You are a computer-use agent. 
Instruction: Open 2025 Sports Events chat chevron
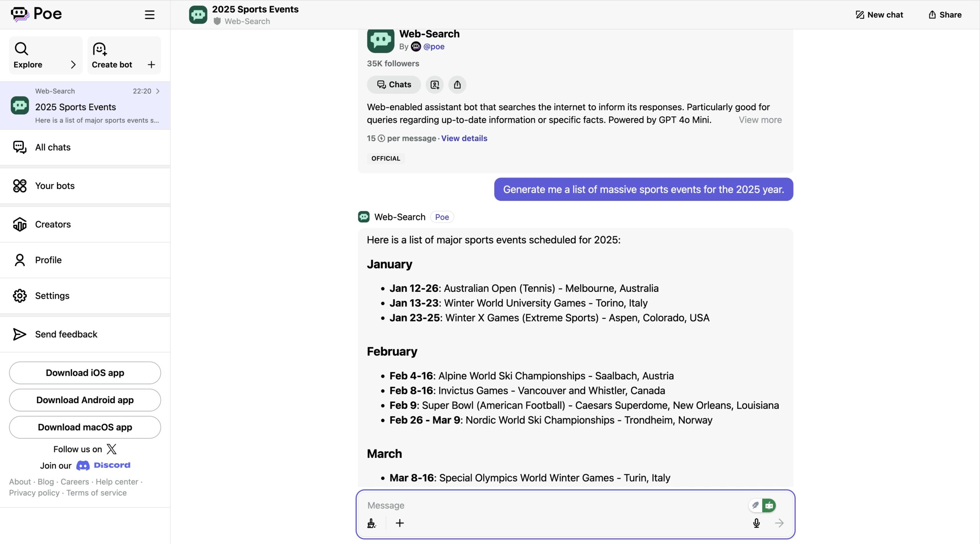click(x=158, y=91)
